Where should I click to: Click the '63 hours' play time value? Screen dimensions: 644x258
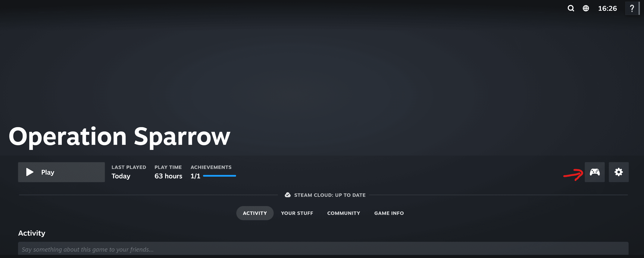[168, 176]
